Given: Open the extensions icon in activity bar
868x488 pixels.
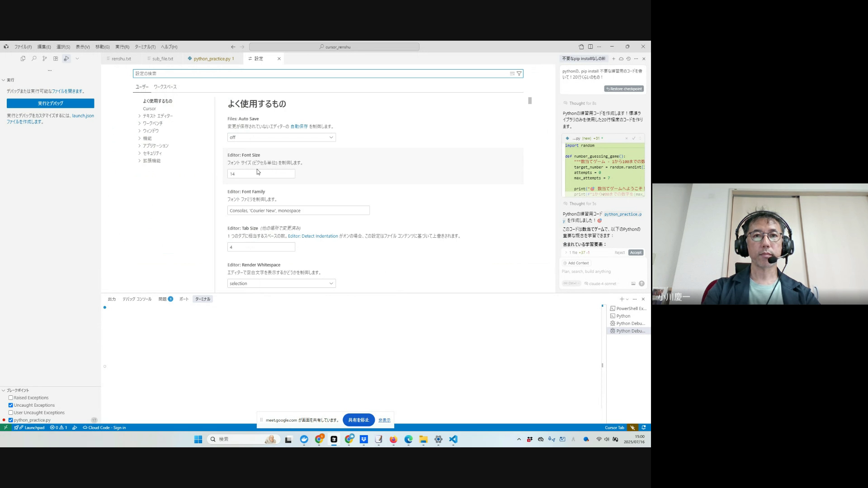Looking at the screenshot, I should pos(56,58).
